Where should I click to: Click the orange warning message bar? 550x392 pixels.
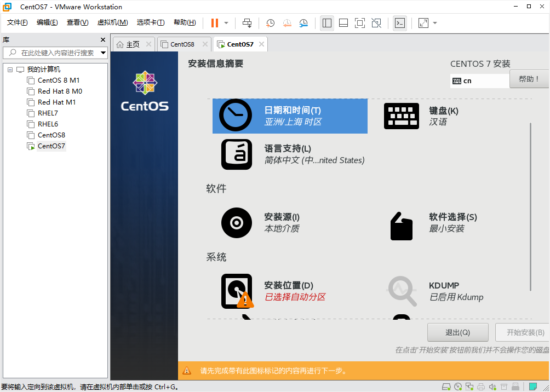click(x=364, y=371)
